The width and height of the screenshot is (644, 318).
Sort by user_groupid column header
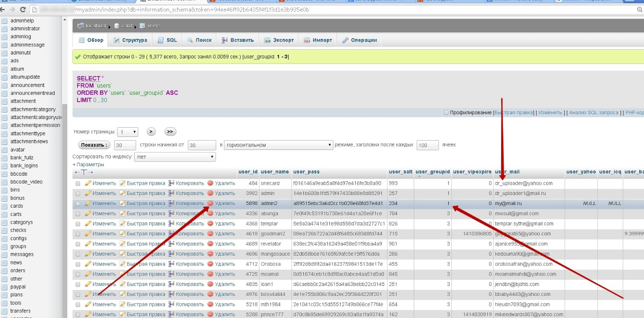pyautogui.click(x=432, y=172)
